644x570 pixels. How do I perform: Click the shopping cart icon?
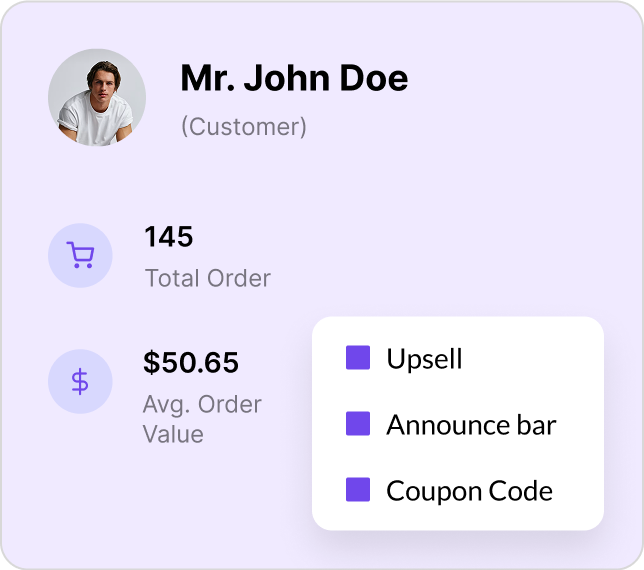tap(80, 256)
